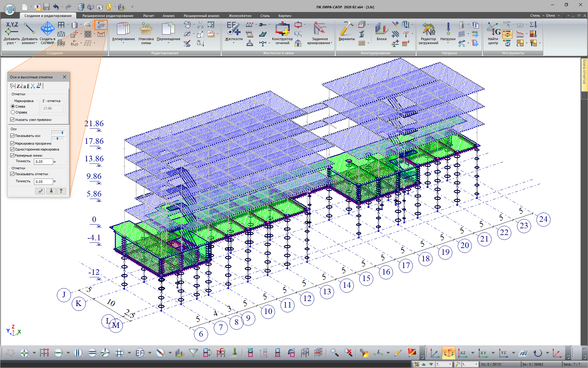Click the Создать в САПФИР icon
Viewport: 588px width, 368px height.
click(x=48, y=29)
